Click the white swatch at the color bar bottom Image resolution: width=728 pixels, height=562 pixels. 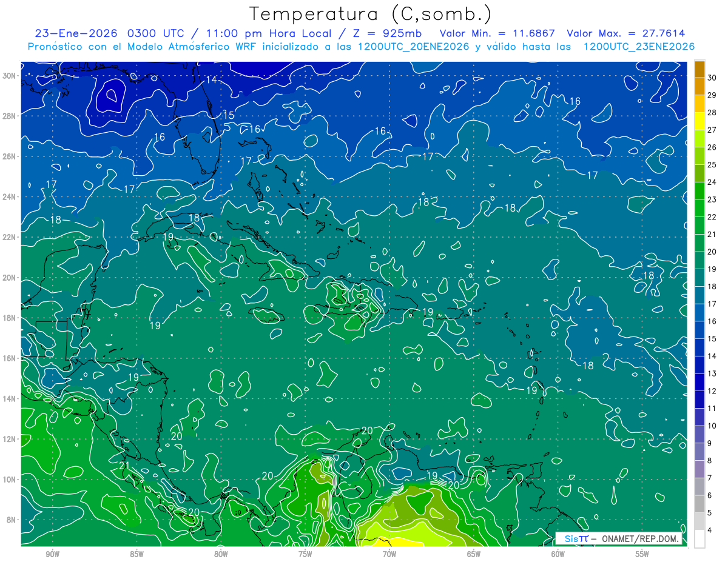(699, 538)
